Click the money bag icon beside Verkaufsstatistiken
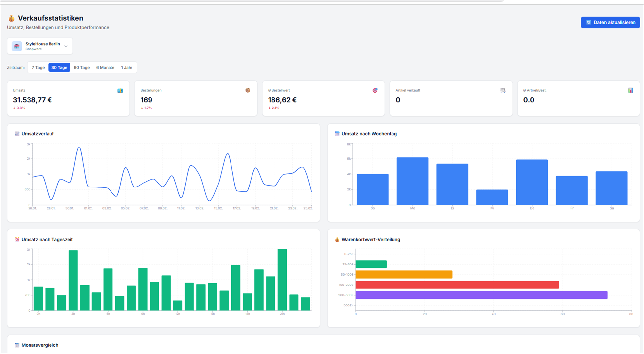This screenshot has height=354, width=644. [11, 18]
